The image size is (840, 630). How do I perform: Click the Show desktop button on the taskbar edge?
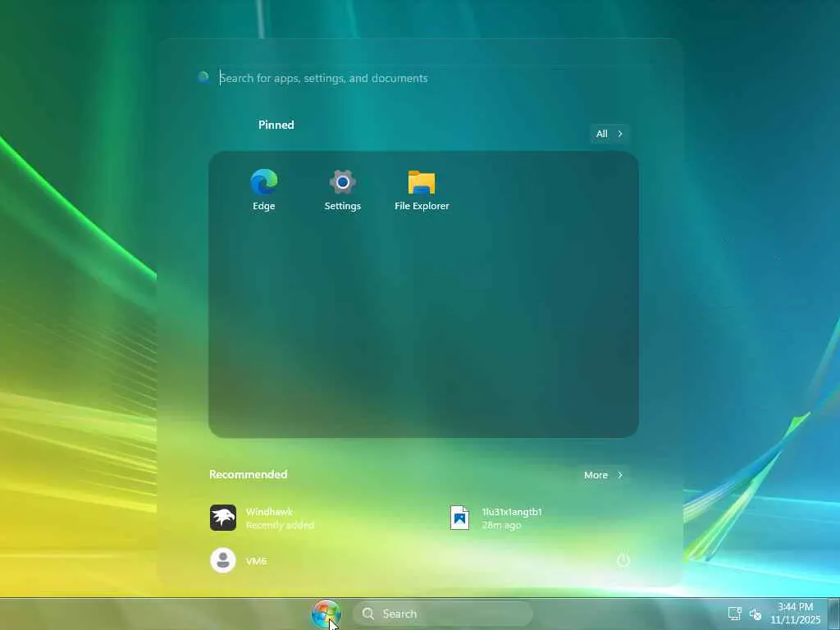click(x=834, y=614)
